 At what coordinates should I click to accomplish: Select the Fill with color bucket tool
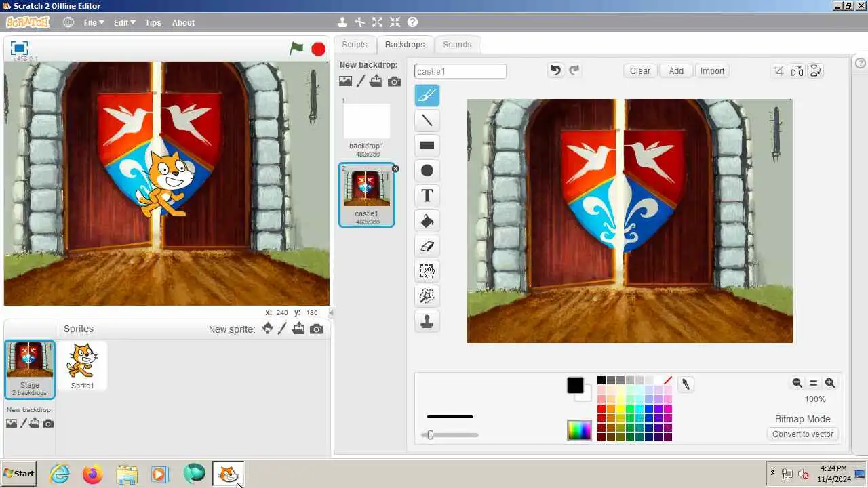[427, 221]
